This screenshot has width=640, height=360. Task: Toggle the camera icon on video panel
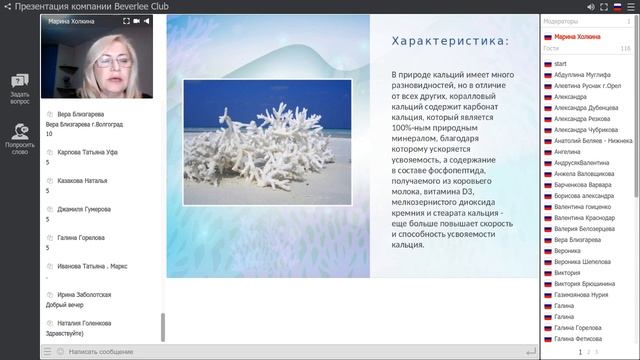[x=136, y=21]
